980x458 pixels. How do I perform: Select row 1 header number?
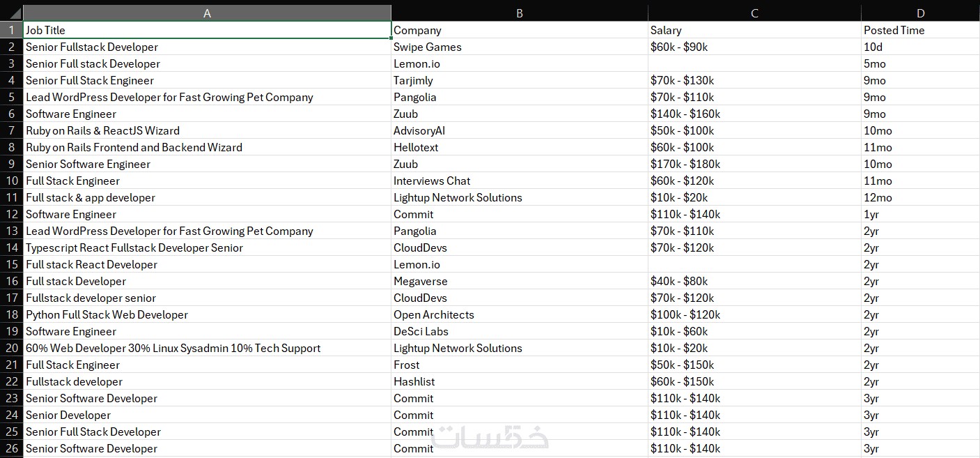(x=11, y=30)
